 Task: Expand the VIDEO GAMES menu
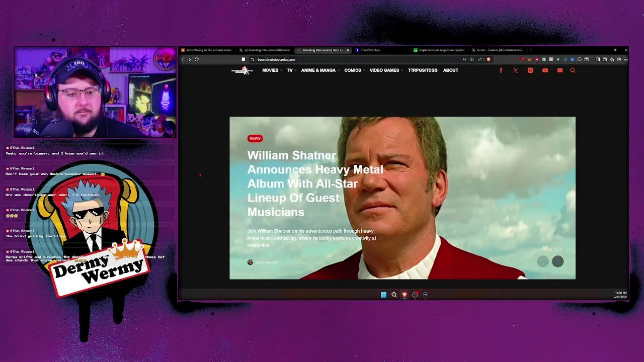pyautogui.click(x=386, y=70)
